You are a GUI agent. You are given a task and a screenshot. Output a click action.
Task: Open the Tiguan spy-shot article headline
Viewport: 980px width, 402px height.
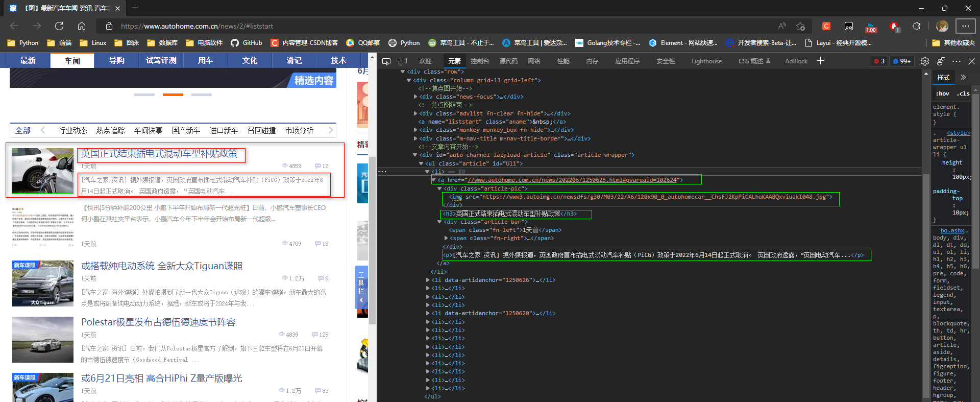[161, 266]
